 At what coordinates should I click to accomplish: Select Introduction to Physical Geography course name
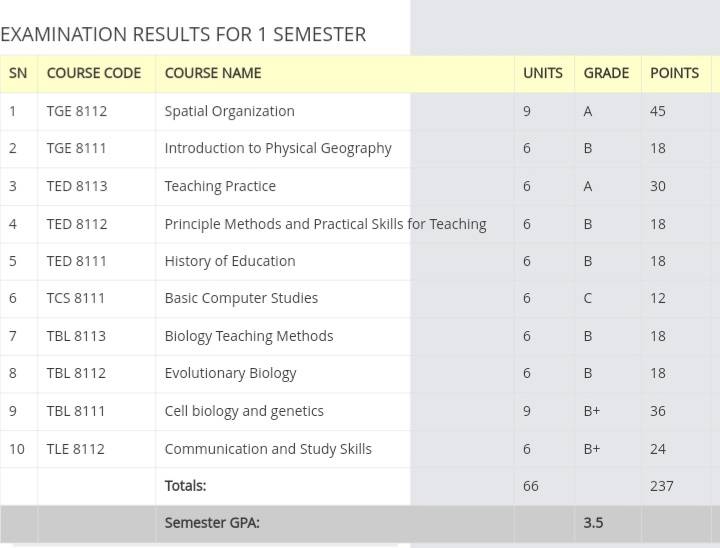278,149
